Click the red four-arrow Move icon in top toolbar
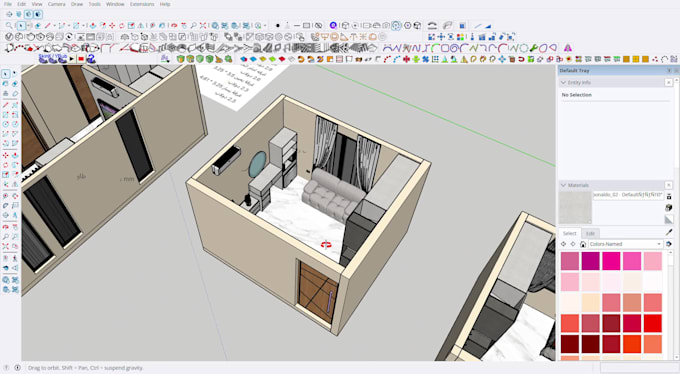680x374 pixels. tap(112, 26)
